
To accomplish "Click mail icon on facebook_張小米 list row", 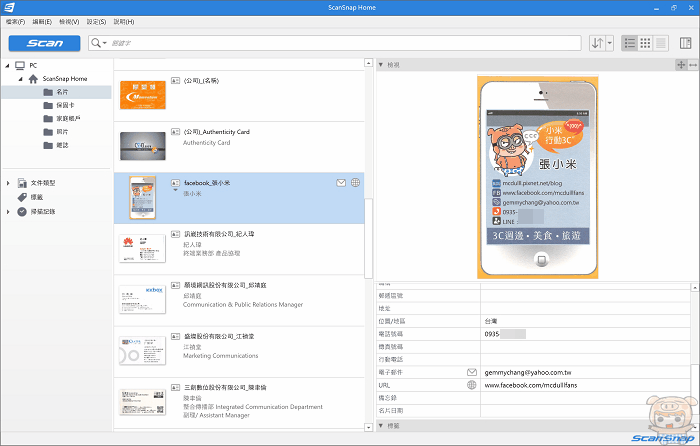I will click(x=341, y=183).
